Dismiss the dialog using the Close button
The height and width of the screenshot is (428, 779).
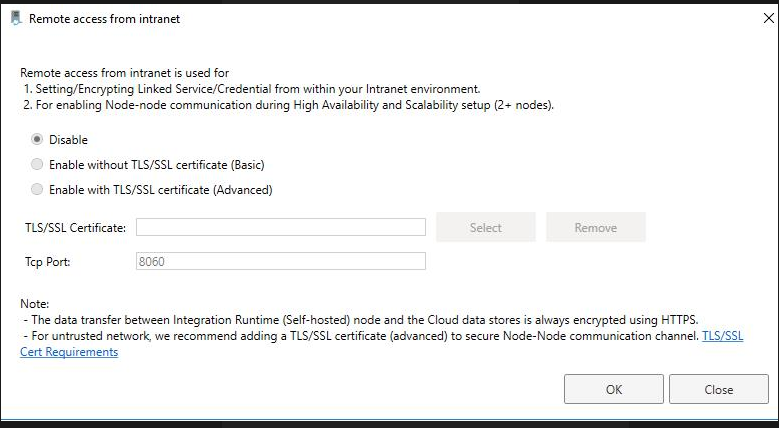(x=718, y=389)
